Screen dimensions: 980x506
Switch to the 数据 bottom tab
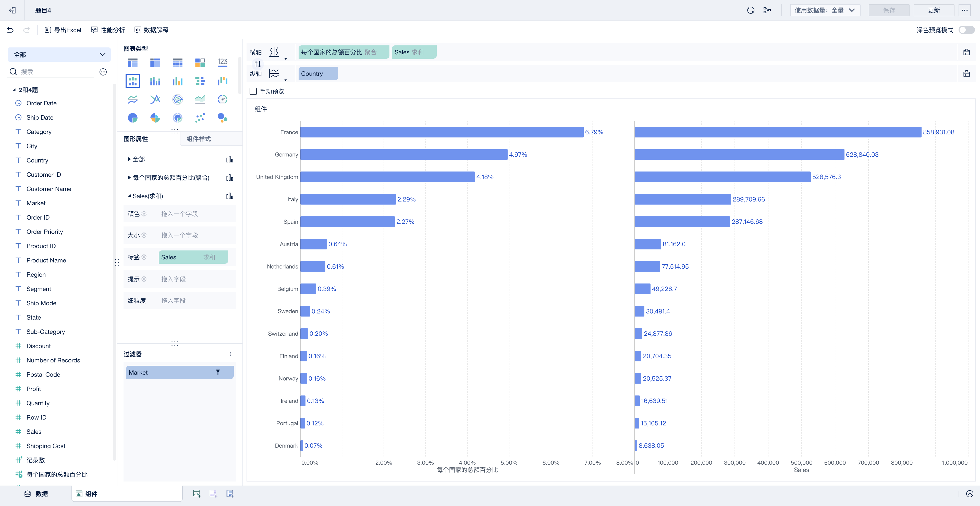36,494
